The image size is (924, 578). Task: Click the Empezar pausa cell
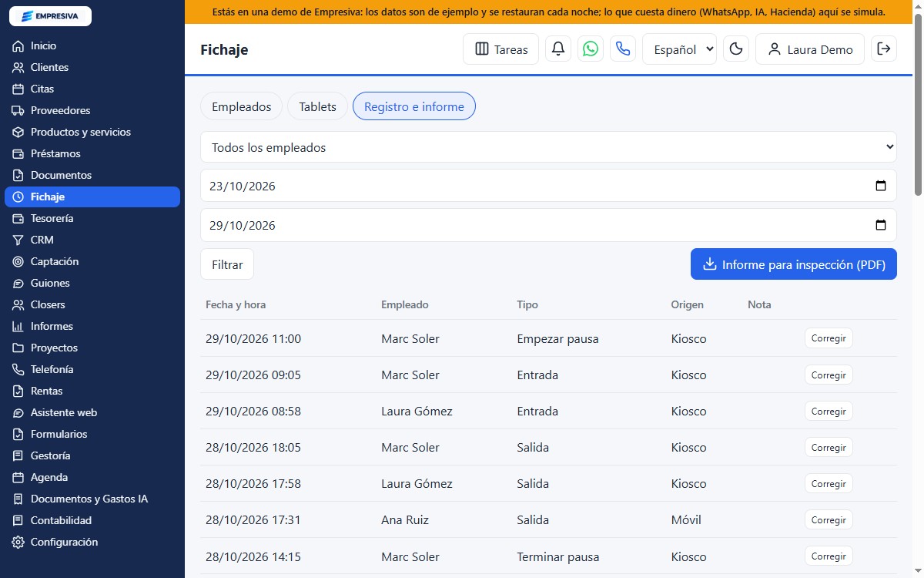point(557,338)
